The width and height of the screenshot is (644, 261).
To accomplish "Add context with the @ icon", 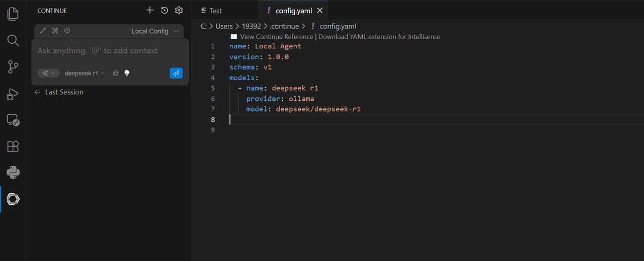I will coord(116,73).
